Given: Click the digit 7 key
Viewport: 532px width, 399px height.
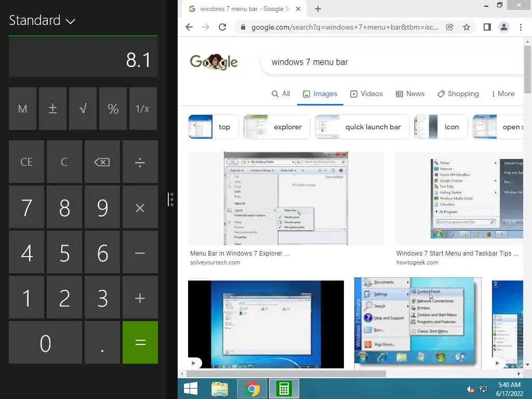Looking at the screenshot, I should 26,207.
